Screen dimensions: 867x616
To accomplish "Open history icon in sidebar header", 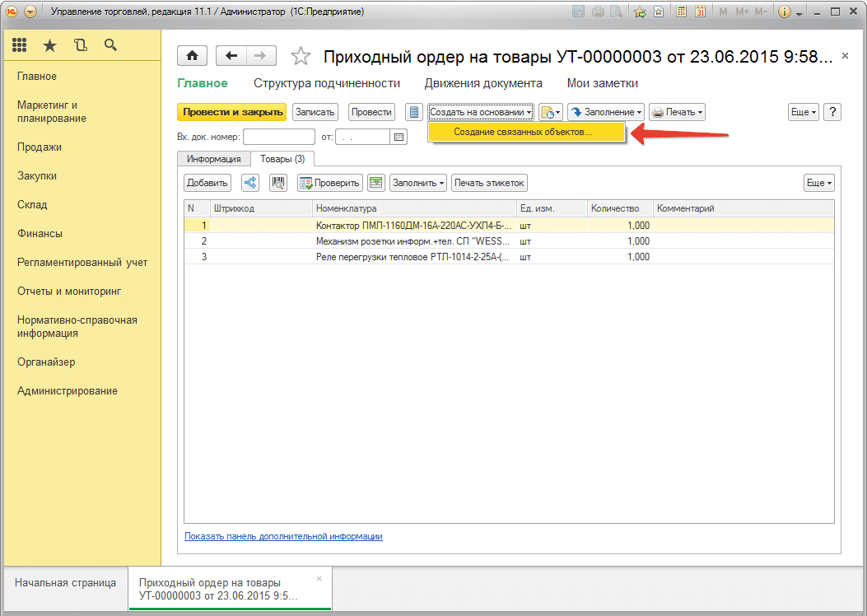I will coord(80,45).
